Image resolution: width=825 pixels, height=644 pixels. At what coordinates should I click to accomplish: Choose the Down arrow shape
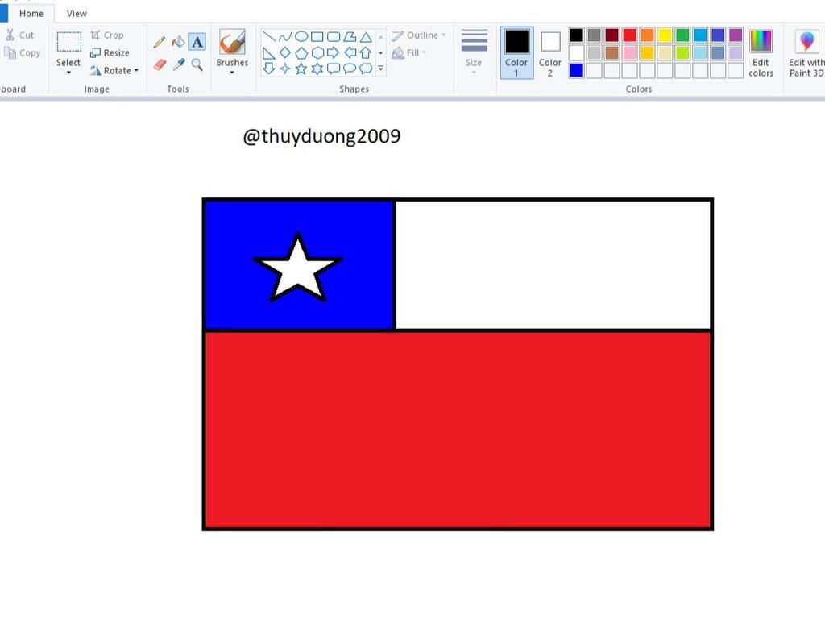pos(269,69)
